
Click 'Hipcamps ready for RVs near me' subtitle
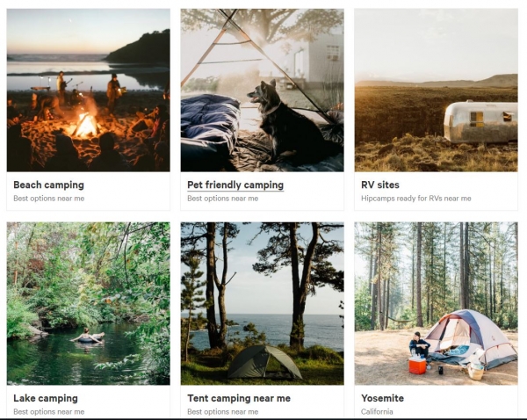416,199
